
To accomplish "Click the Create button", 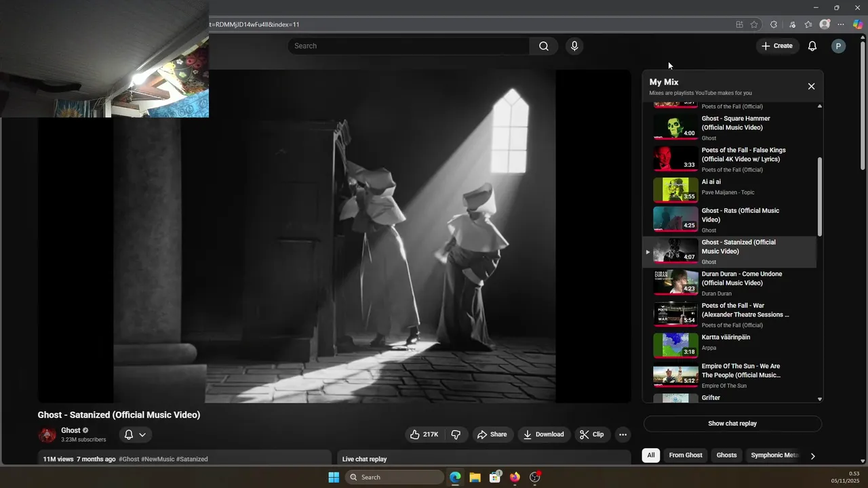I will [x=777, y=46].
